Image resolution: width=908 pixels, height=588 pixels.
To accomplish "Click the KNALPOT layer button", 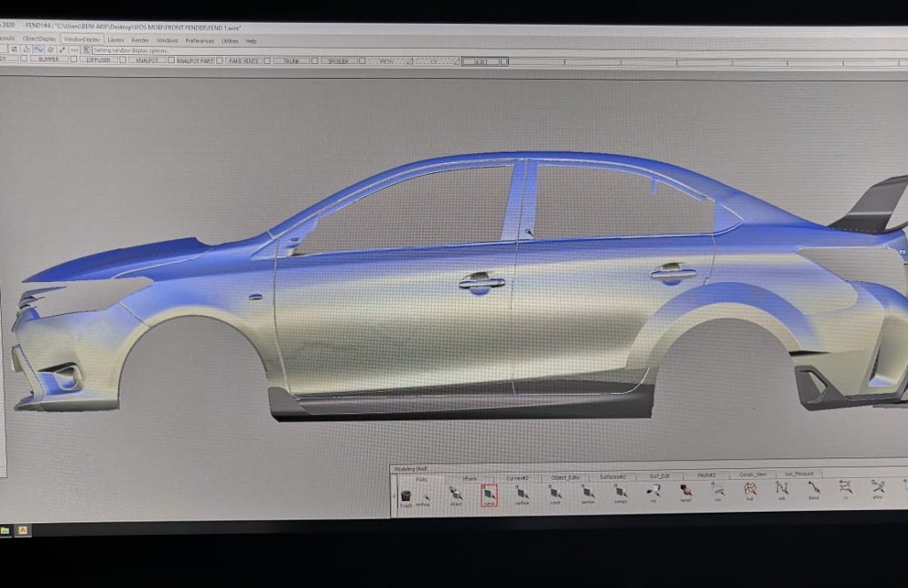I will pyautogui.click(x=145, y=60).
